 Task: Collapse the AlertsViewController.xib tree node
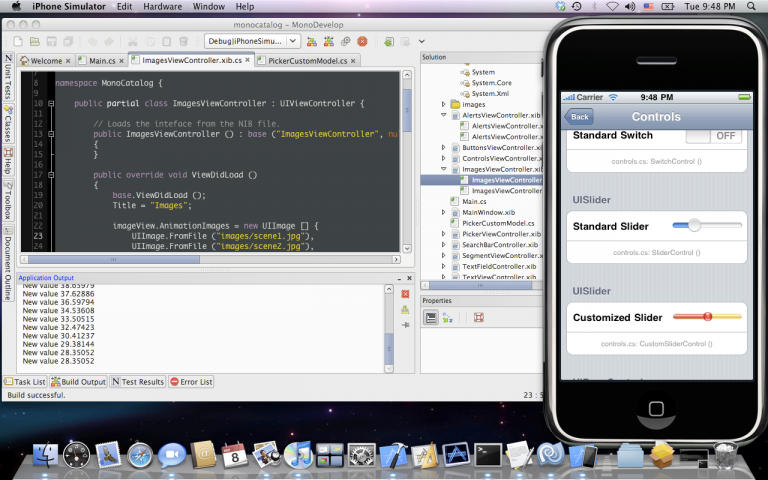coord(444,115)
